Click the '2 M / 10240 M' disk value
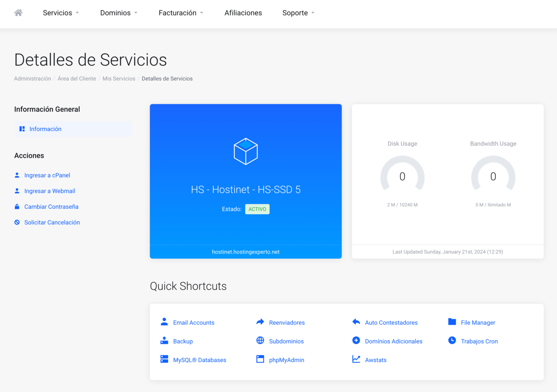Viewport: 557px width, 392px height. point(402,205)
